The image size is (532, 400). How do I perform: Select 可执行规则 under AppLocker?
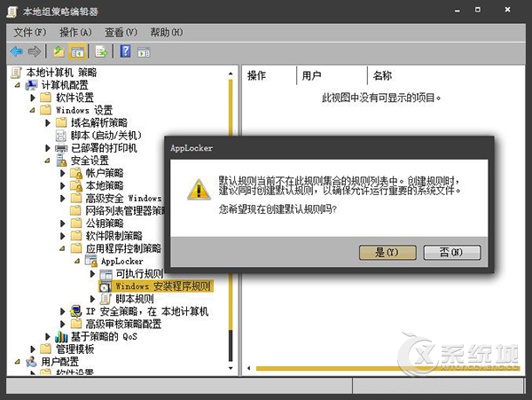[x=139, y=274]
